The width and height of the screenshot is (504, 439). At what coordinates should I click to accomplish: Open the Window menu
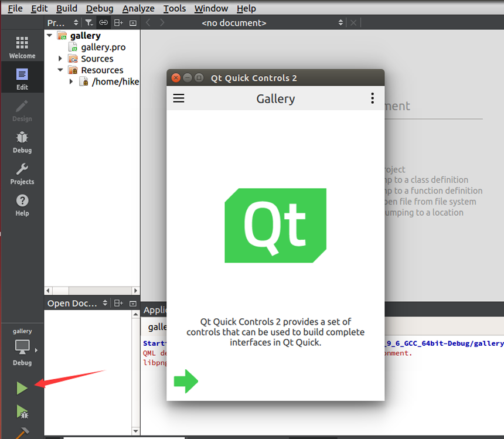(211, 8)
